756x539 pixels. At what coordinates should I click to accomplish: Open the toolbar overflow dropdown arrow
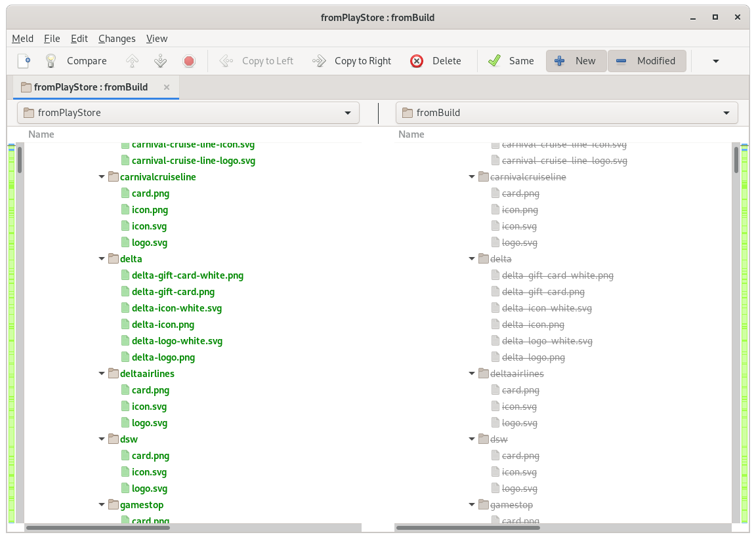coord(716,61)
